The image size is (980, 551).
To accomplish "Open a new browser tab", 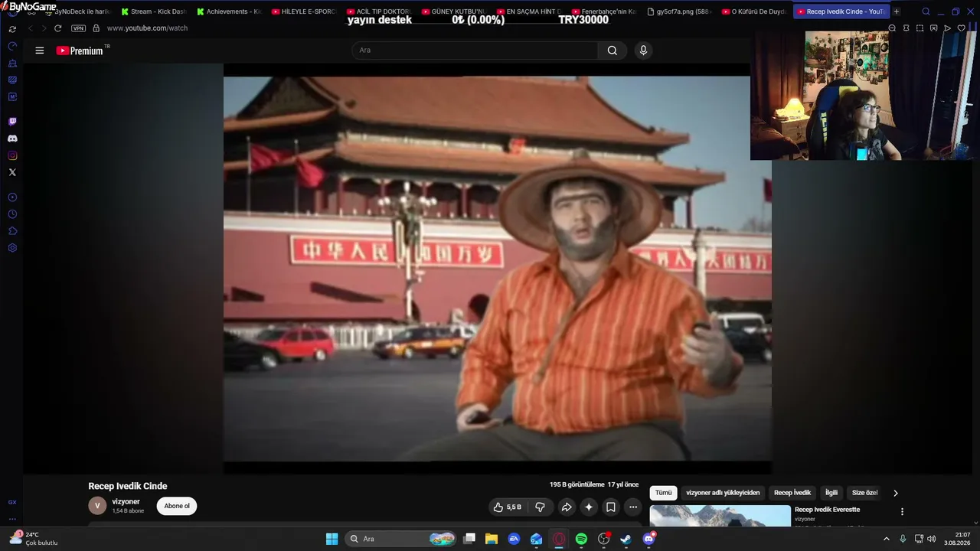I will coord(897,11).
